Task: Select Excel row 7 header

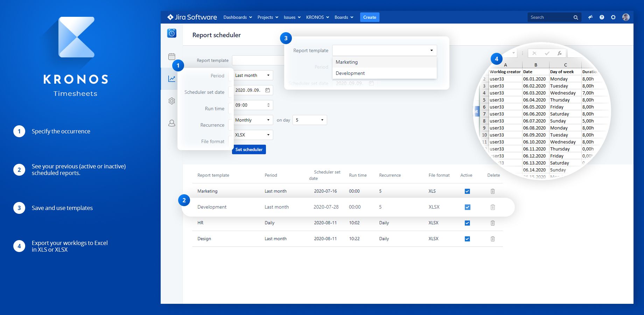Action: (484, 114)
